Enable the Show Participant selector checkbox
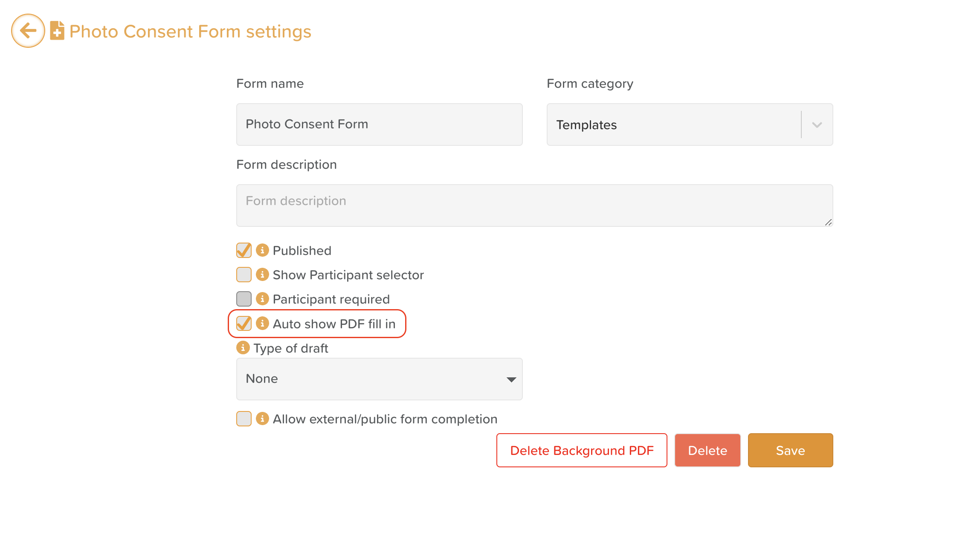980x556 pixels. click(x=244, y=275)
